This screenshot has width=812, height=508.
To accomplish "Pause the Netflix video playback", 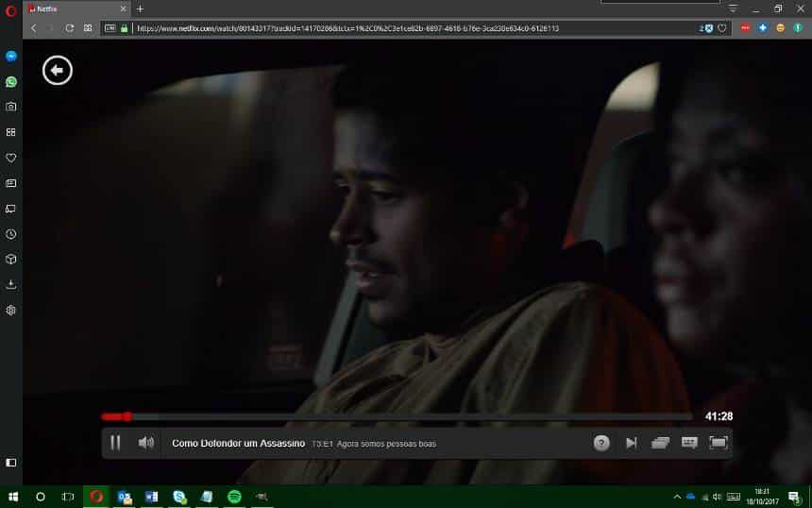I will [115, 443].
